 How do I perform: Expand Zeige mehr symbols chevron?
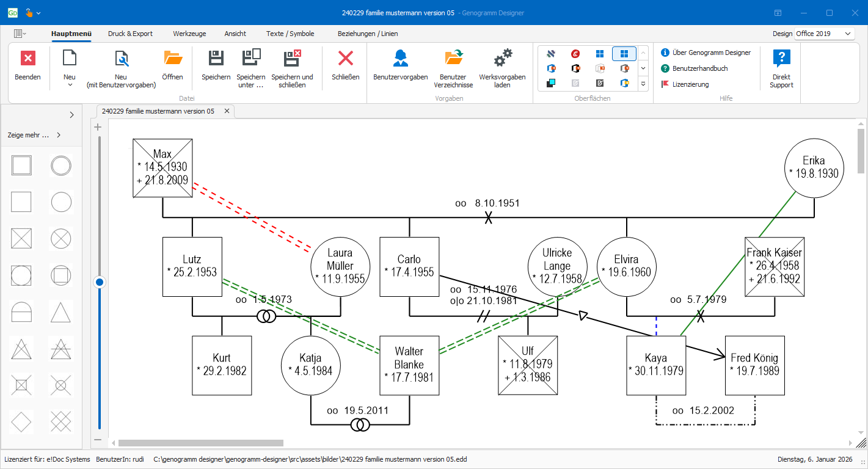click(x=59, y=135)
